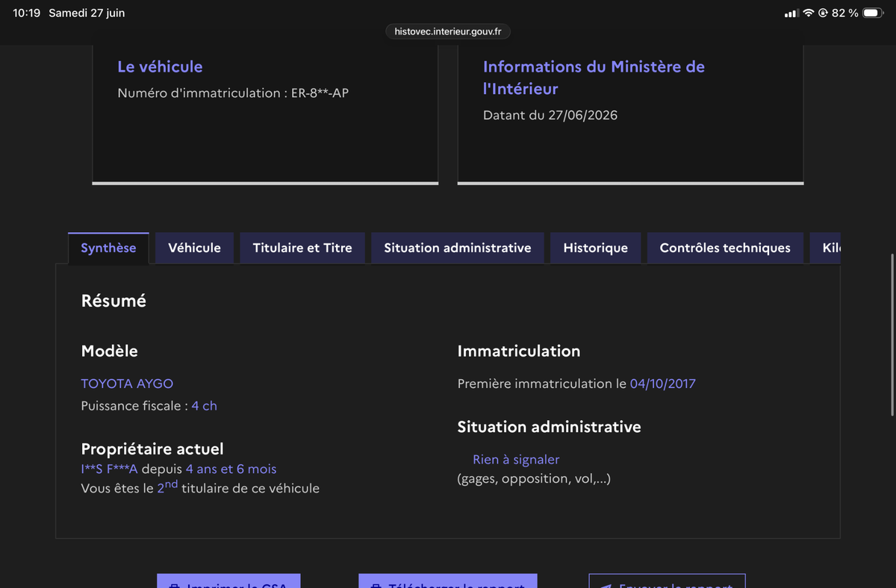The height and width of the screenshot is (588, 896).
Task: Go to the Historique tab
Action: pos(595,248)
